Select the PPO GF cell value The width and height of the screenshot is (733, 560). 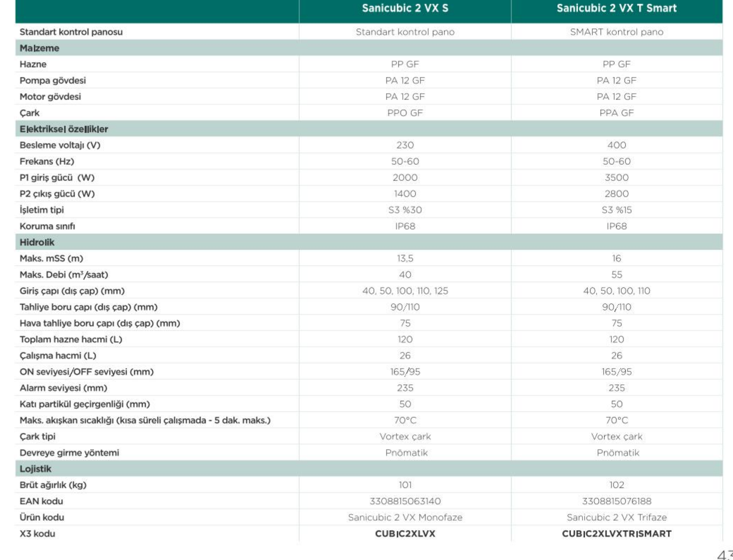405,113
